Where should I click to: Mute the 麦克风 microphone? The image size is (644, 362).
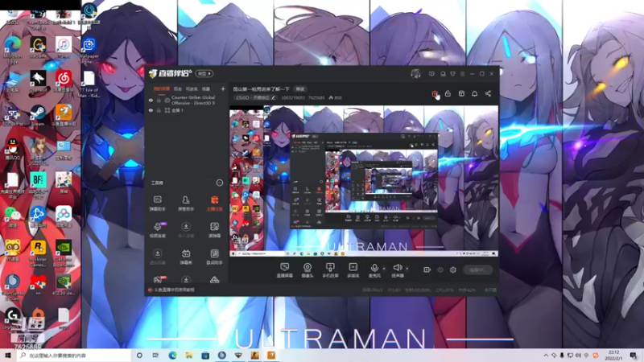point(374,270)
